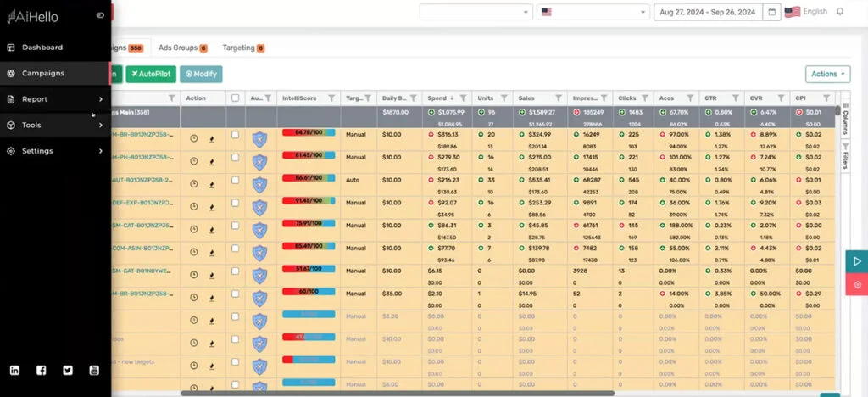Click the Spend column filter icon
This screenshot has width=868, height=397.
point(463,98)
